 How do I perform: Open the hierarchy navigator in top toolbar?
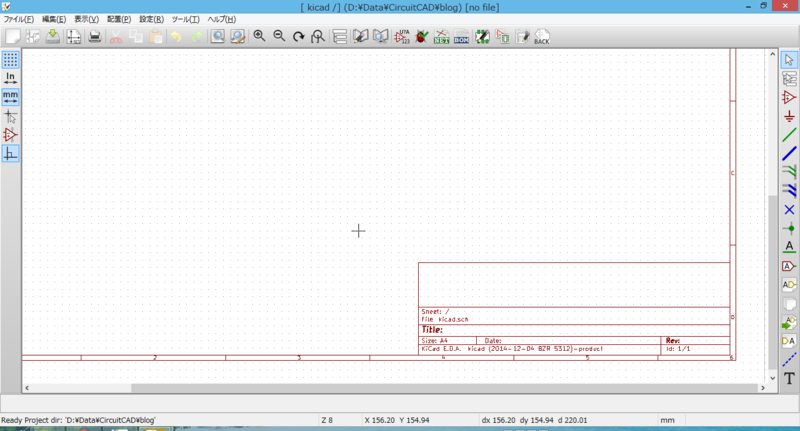click(340, 36)
